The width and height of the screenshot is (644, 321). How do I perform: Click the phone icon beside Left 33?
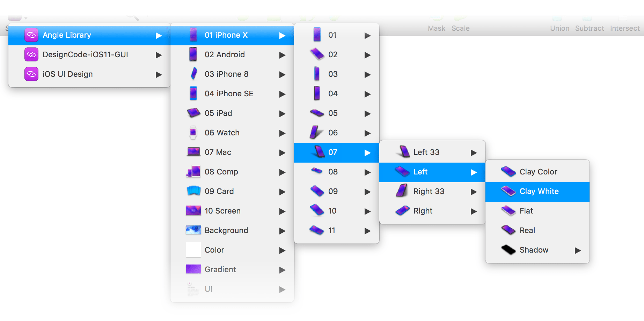click(x=403, y=152)
